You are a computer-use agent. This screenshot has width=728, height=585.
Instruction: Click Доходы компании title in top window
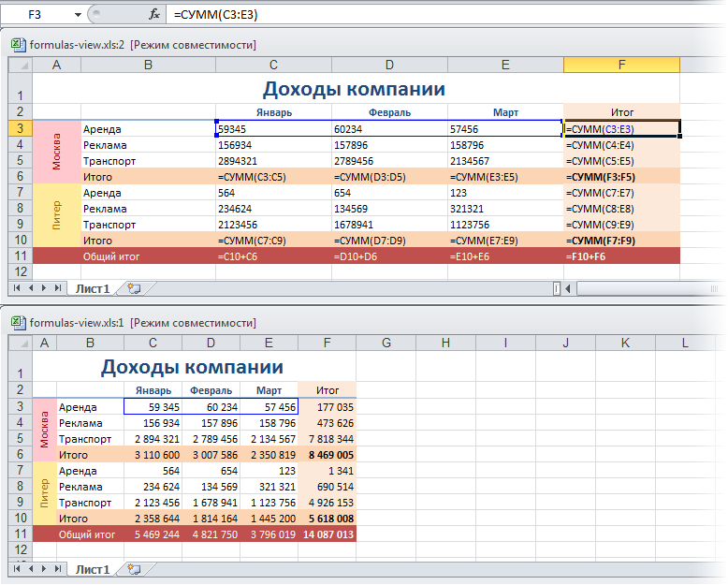coord(354,89)
